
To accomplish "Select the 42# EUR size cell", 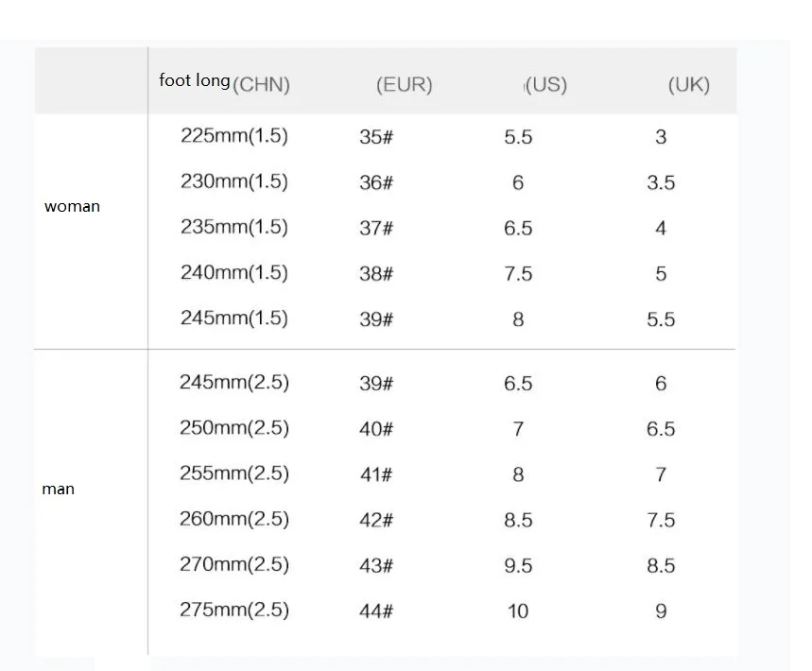I will point(375,519).
